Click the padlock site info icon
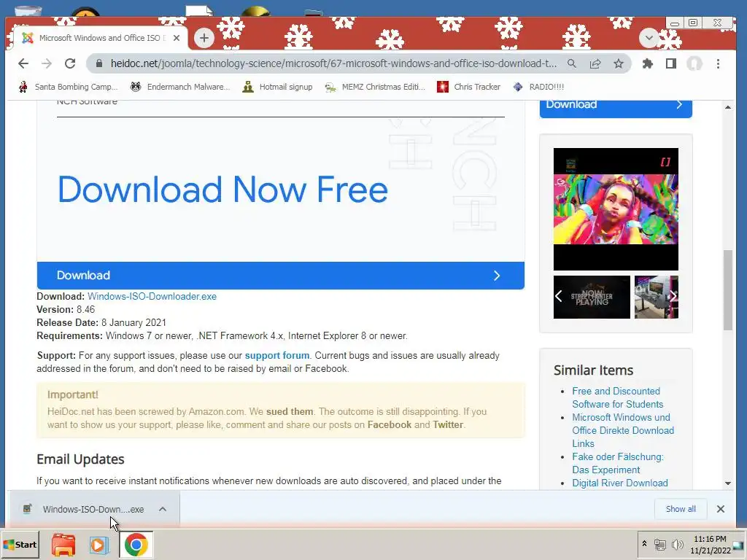747x560 pixels. (98, 63)
